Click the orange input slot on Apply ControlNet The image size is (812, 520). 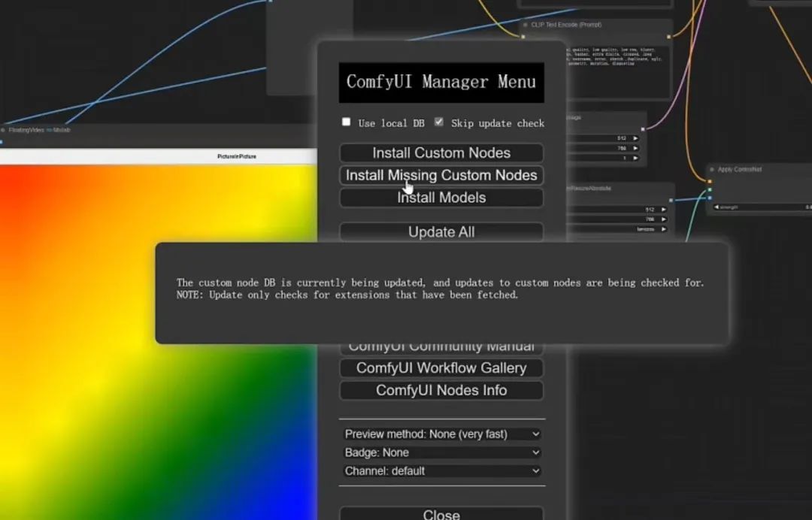(710, 181)
